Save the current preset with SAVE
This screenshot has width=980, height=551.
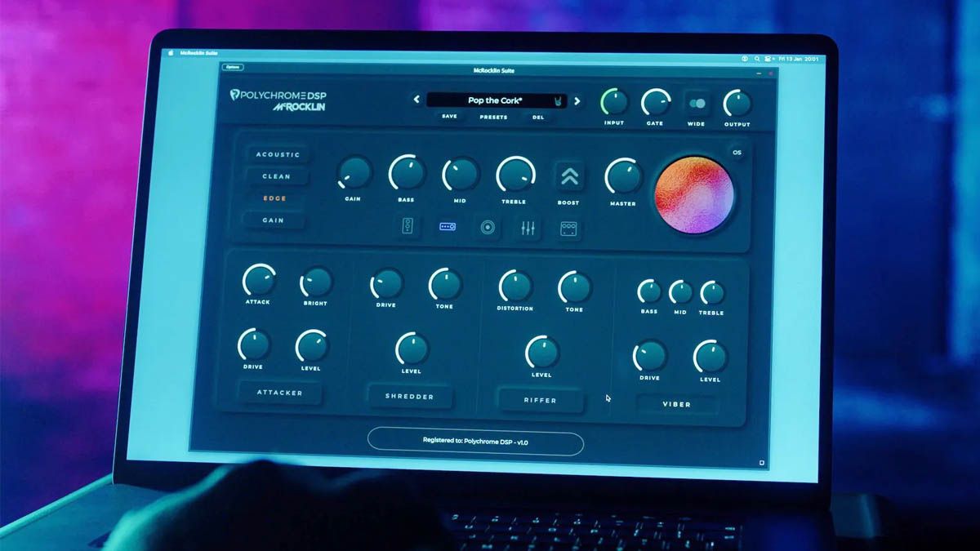click(x=448, y=116)
